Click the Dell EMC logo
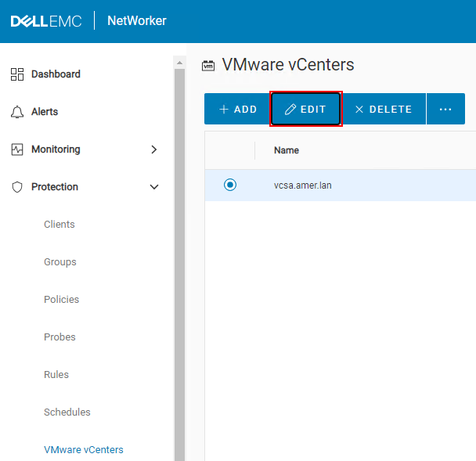The height and width of the screenshot is (461, 476). 45,21
